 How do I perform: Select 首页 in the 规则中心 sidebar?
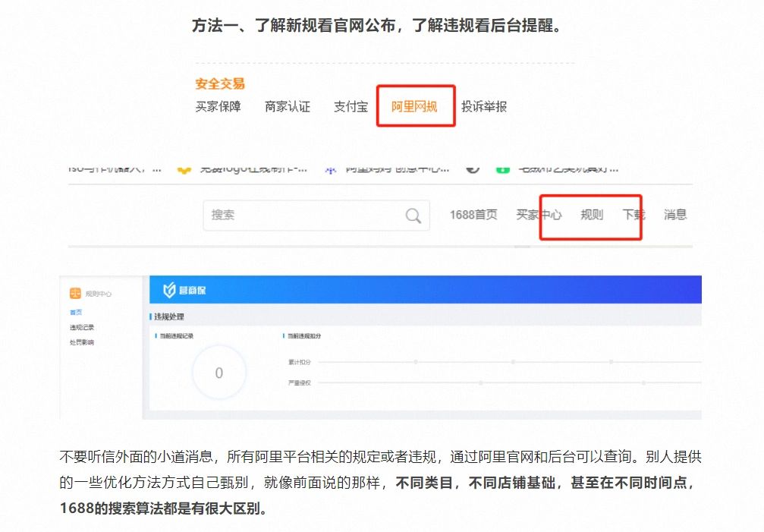click(76, 312)
